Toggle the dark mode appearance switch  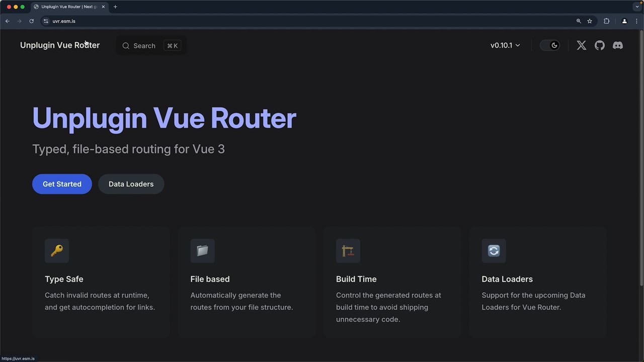(549, 45)
